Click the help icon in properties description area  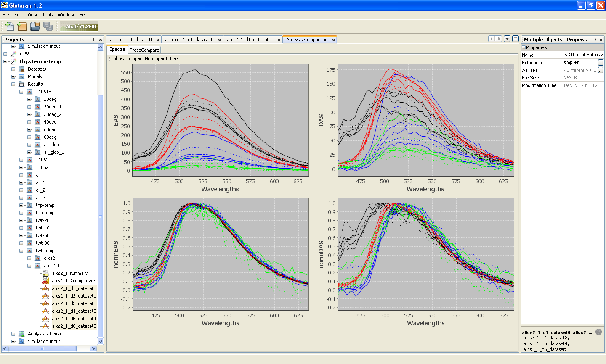pyautogui.click(x=599, y=332)
